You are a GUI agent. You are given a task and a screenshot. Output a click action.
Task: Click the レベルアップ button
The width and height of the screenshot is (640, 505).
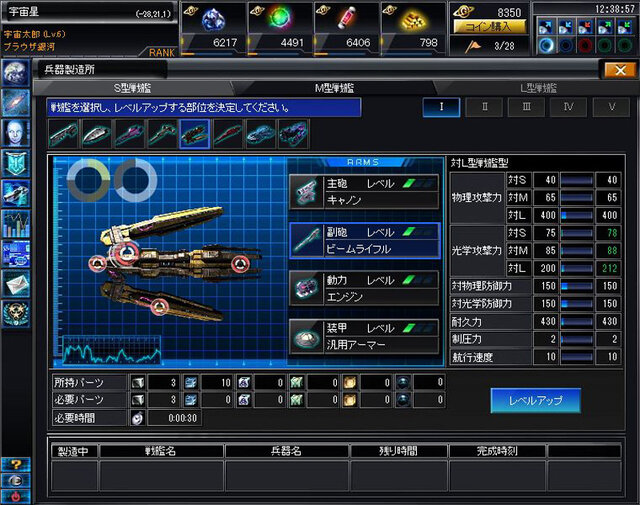[536, 400]
